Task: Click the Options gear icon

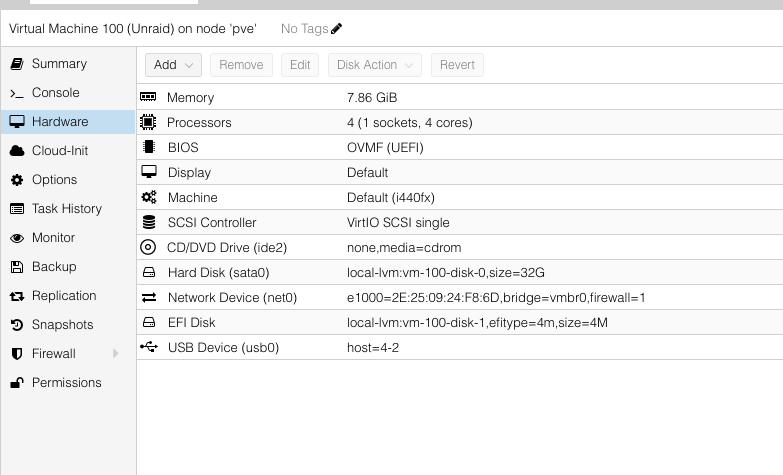Action: pyautogui.click(x=17, y=180)
